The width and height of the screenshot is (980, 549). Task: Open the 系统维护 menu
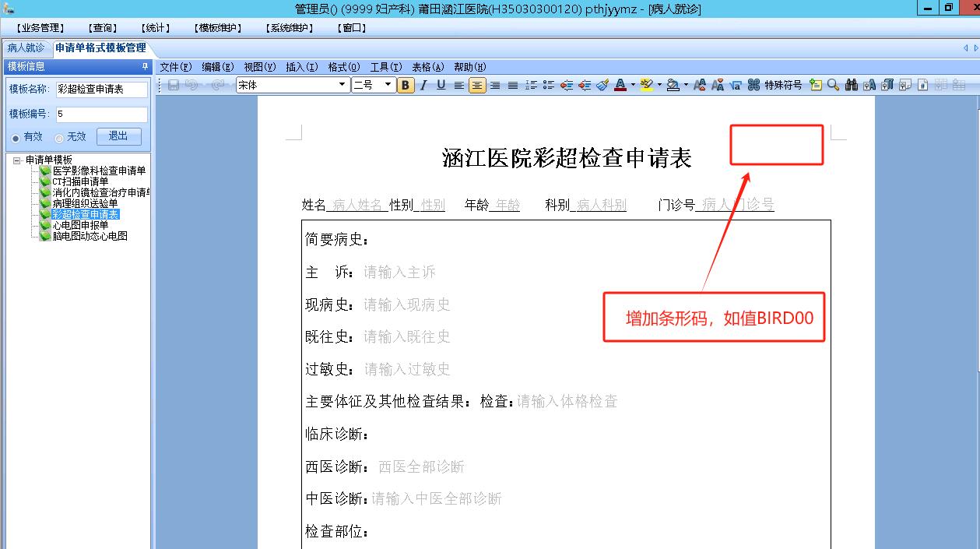[289, 28]
